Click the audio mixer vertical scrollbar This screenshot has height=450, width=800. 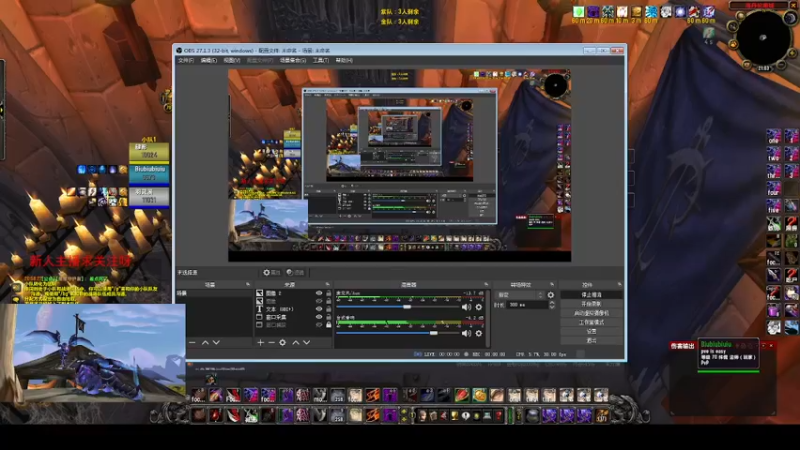coord(488,319)
